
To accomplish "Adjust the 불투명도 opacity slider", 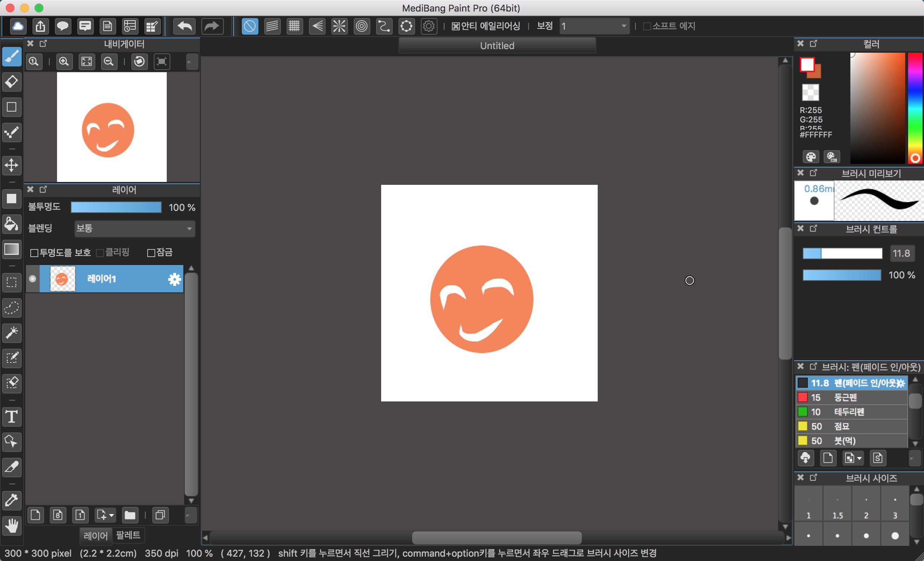I will (x=116, y=207).
